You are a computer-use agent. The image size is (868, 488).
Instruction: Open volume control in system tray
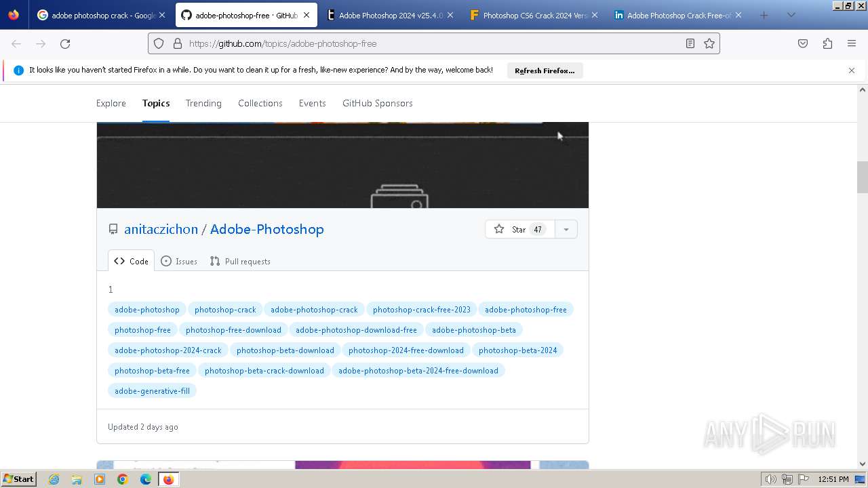770,479
